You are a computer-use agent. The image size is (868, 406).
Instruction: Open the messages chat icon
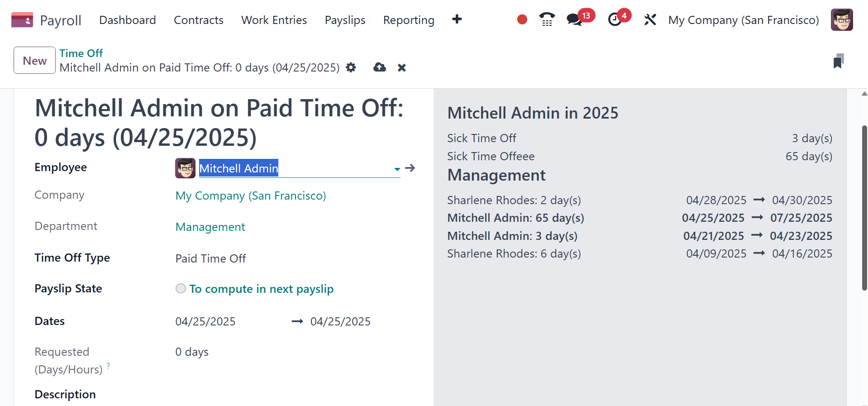[x=574, y=20]
